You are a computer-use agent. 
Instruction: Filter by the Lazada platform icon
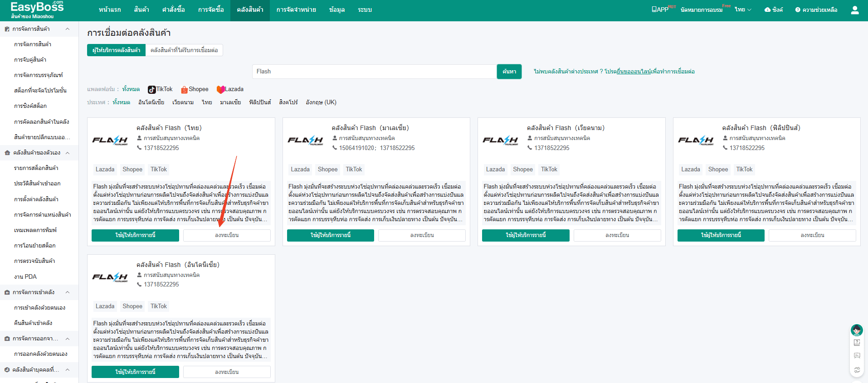point(220,89)
